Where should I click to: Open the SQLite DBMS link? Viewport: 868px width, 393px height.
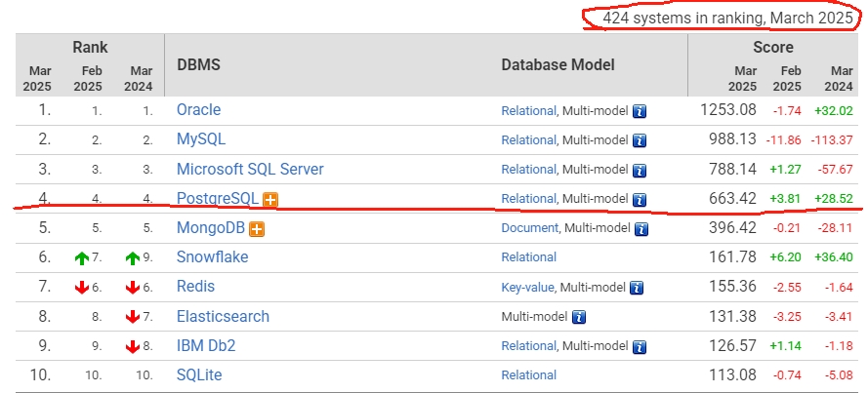pos(199,374)
